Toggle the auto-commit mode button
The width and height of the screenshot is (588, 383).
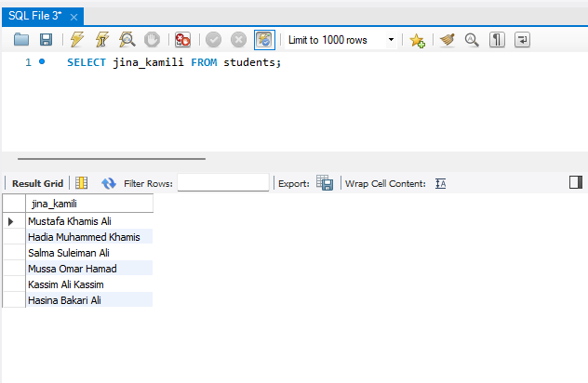(x=264, y=40)
